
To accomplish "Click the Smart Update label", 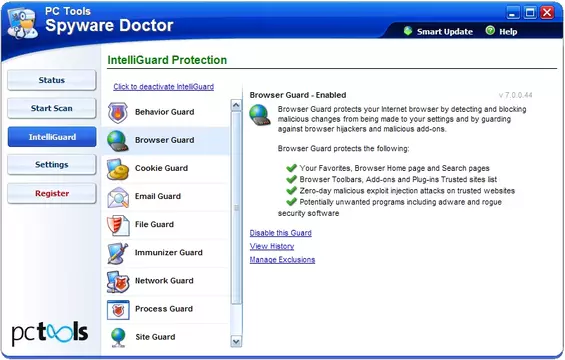I will (x=445, y=32).
